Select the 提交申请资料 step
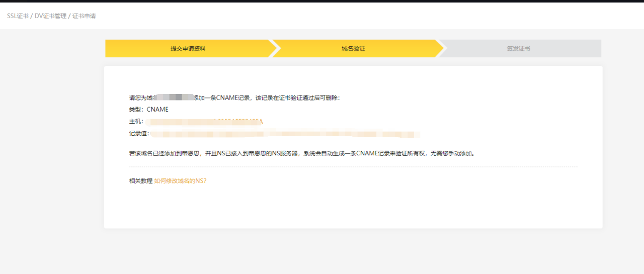The image size is (644, 274). coord(188,49)
